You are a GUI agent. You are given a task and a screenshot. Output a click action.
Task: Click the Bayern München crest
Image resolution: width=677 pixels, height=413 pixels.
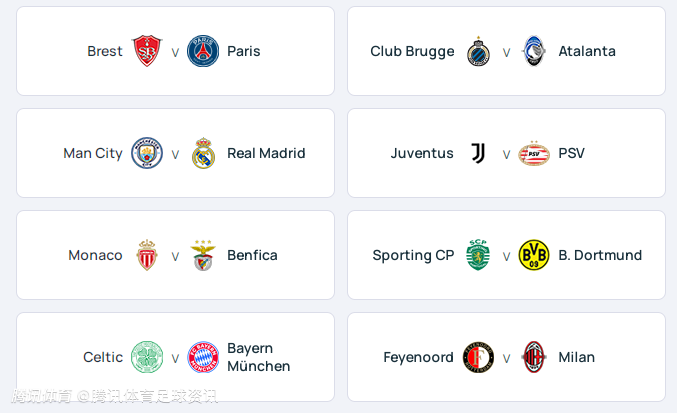pos(203,357)
